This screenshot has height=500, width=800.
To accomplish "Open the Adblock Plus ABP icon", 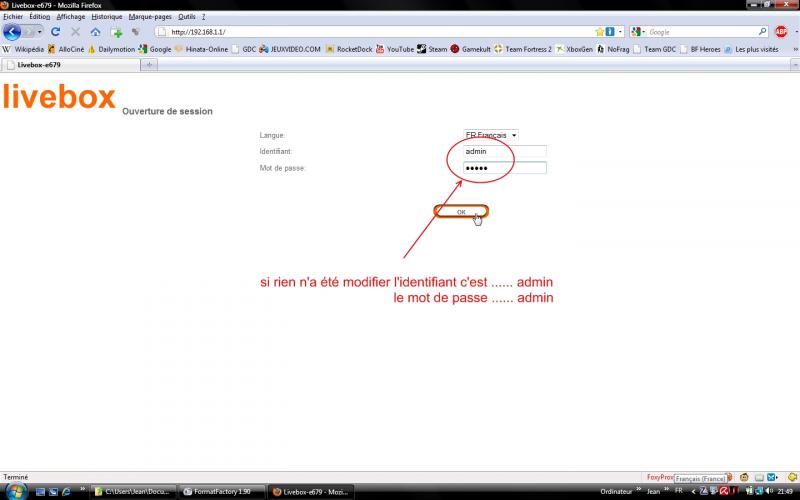I will click(x=781, y=32).
